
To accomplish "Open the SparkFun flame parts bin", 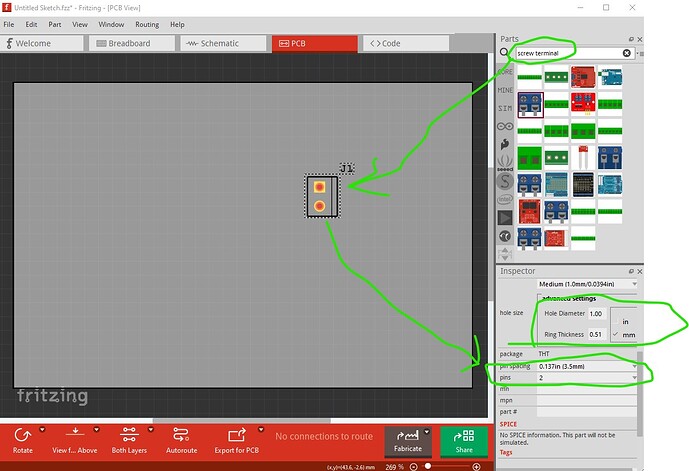I will tap(505, 144).
